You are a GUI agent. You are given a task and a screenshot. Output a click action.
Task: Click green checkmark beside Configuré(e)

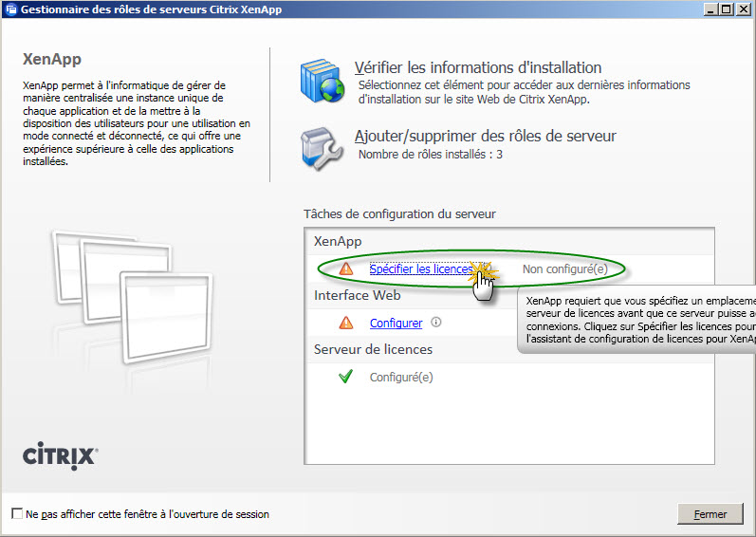click(x=345, y=376)
